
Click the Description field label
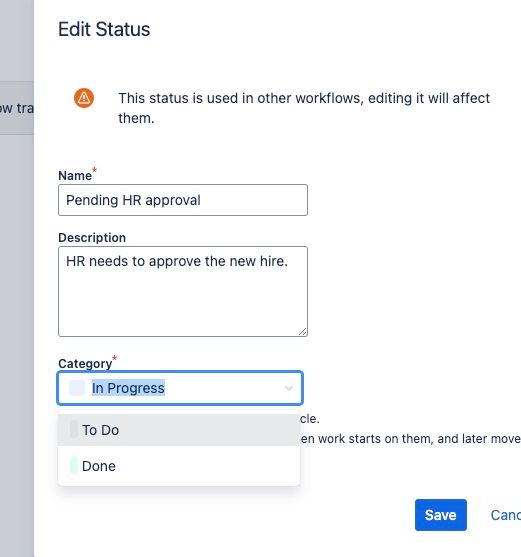(x=92, y=238)
